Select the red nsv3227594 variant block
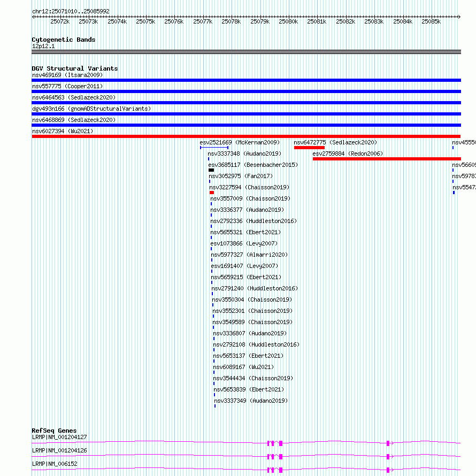Viewport: 476px width, 476px height. [x=212, y=193]
